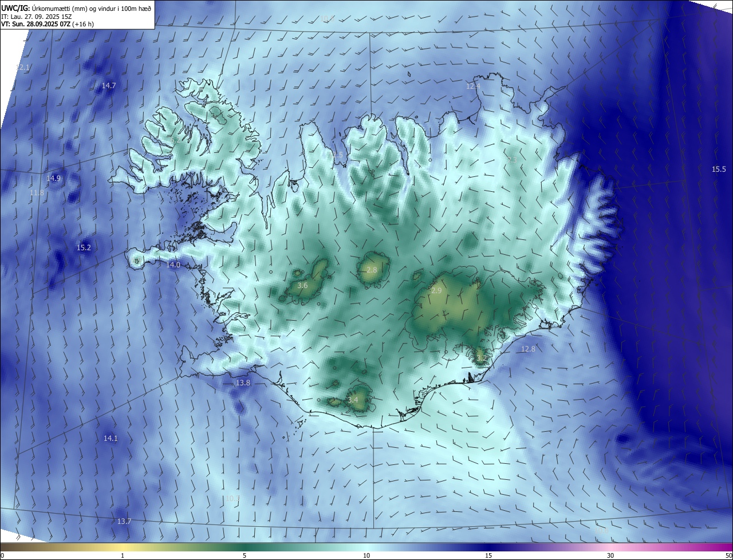
Task: Pick the brown colorbar segment between 0 and 1
Action: tap(61, 547)
